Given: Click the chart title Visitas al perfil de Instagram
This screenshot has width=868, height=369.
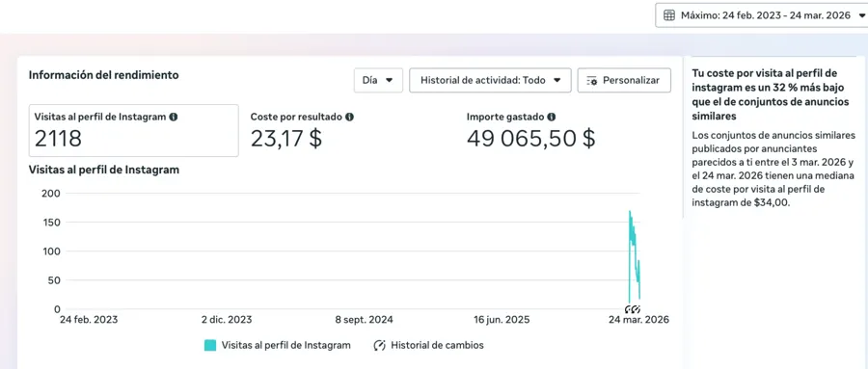Looking at the screenshot, I should pyautogui.click(x=104, y=170).
